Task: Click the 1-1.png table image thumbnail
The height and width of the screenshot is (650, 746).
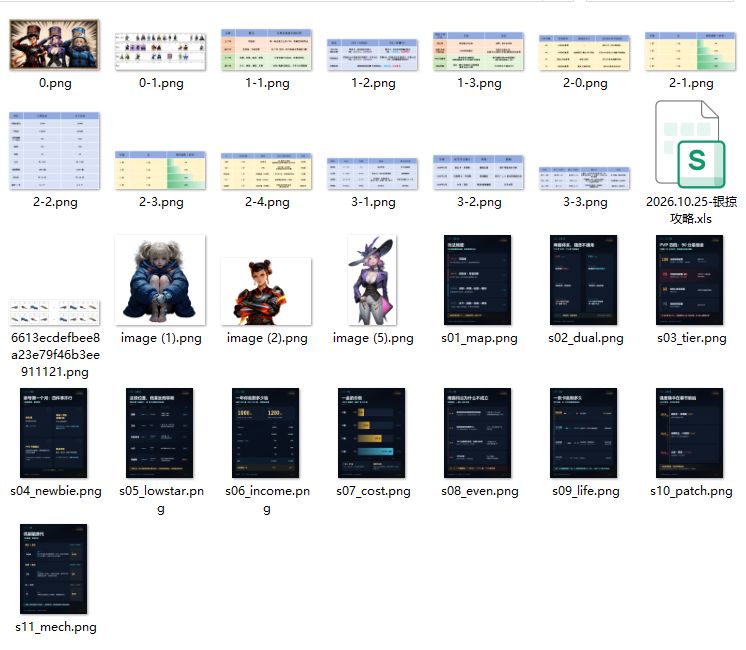Action: point(266,50)
